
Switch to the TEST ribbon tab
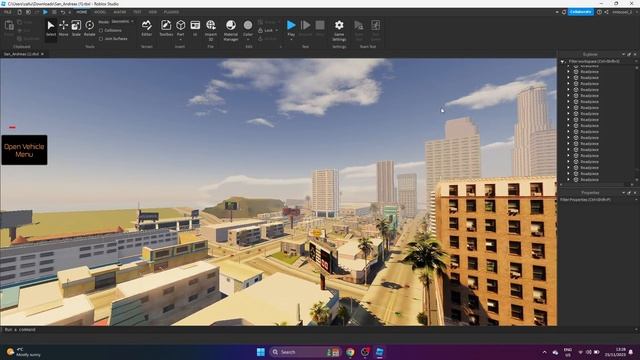point(137,12)
